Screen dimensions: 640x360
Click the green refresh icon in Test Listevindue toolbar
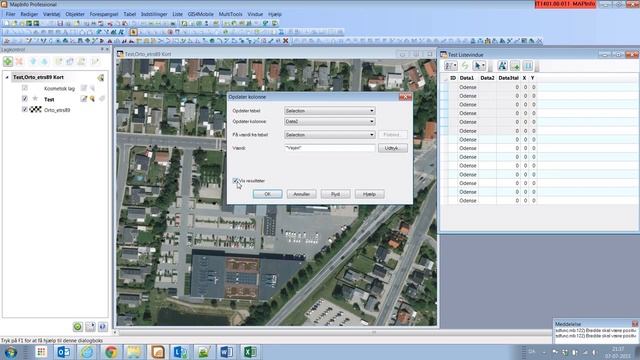465,66
